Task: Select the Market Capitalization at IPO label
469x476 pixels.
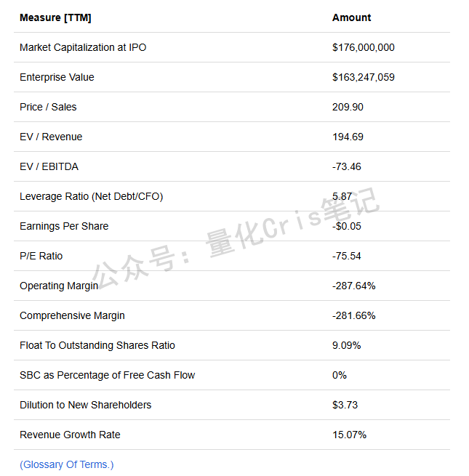Action: pos(83,47)
